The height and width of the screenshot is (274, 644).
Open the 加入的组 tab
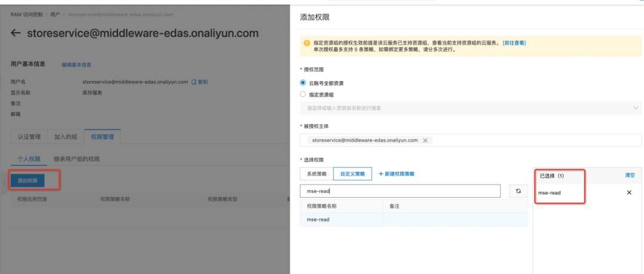(x=66, y=137)
